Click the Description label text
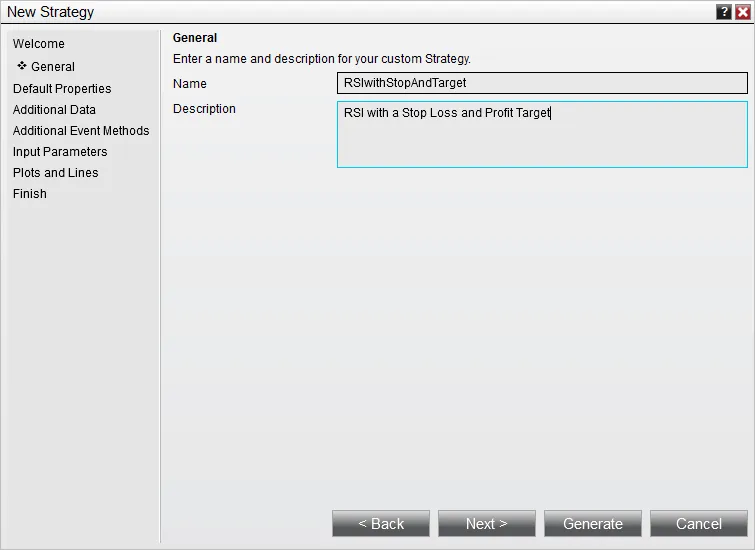Viewport: 755px width, 550px height. 204,109
